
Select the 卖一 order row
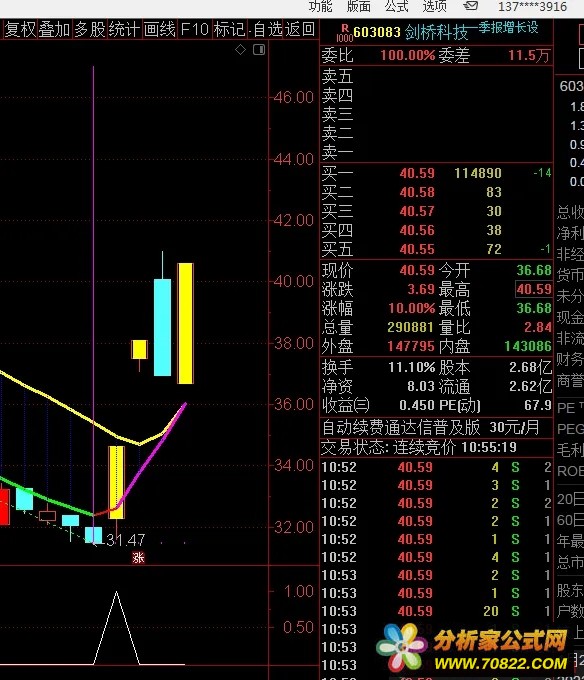pyautogui.click(x=436, y=152)
